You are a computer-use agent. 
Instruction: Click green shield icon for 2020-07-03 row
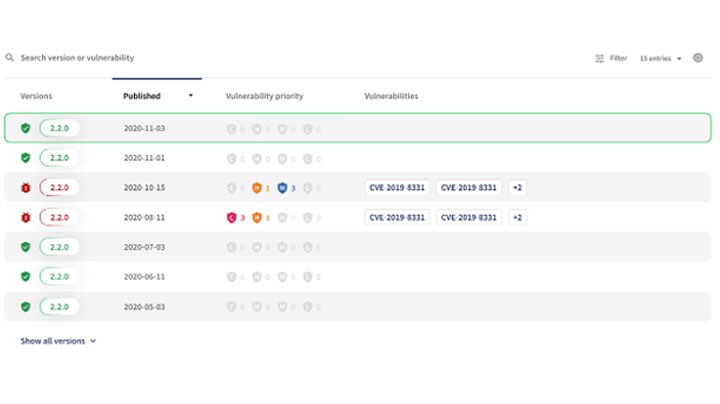click(26, 247)
